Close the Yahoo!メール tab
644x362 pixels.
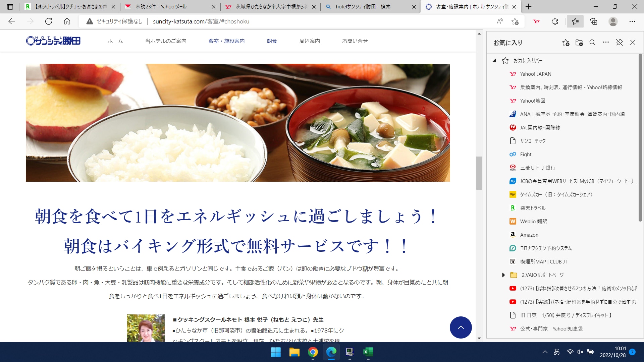tap(214, 7)
